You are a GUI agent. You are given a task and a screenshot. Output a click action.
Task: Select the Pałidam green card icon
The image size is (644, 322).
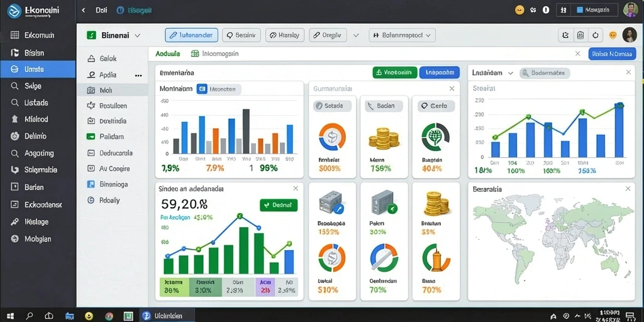click(91, 136)
